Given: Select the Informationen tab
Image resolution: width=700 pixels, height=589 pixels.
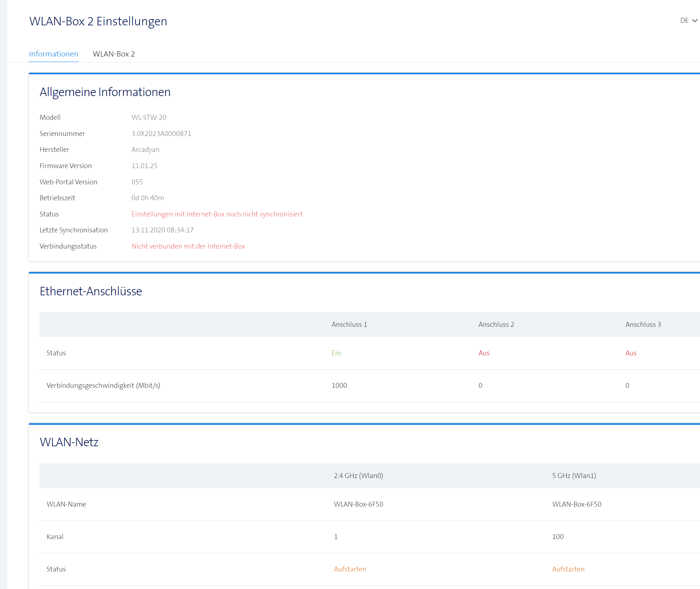Looking at the screenshot, I should tap(54, 54).
